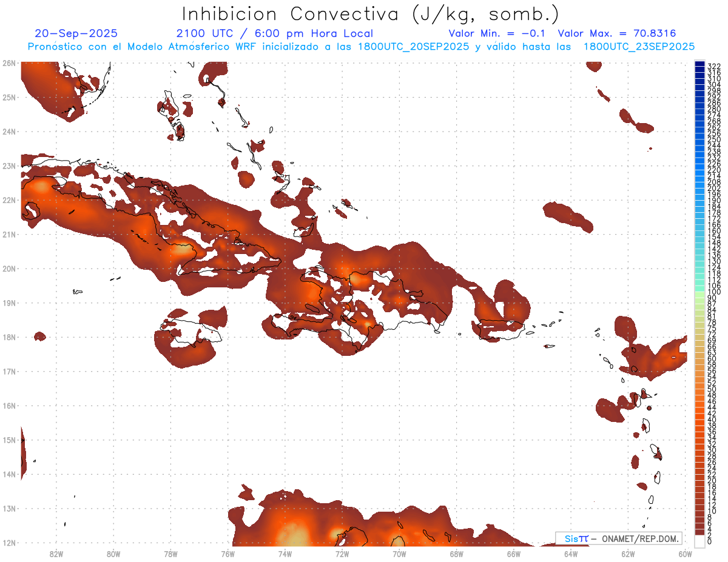This screenshot has width=728, height=562.
Task: Select the date text "20-Sep-2025"
Action: click(76, 33)
